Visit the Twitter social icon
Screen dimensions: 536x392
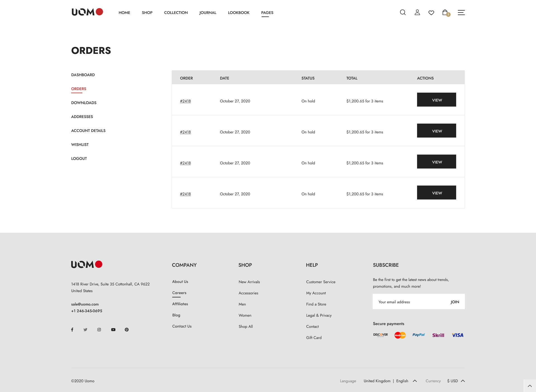click(85, 330)
